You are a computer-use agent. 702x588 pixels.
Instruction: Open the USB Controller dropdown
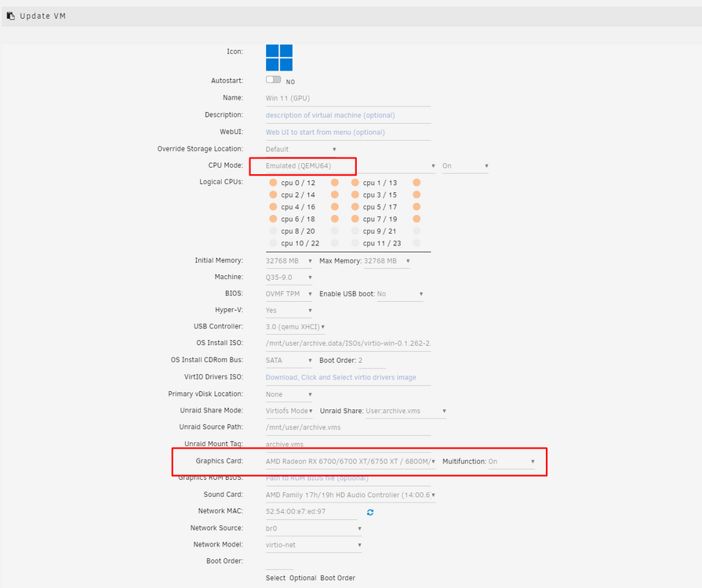pos(296,327)
